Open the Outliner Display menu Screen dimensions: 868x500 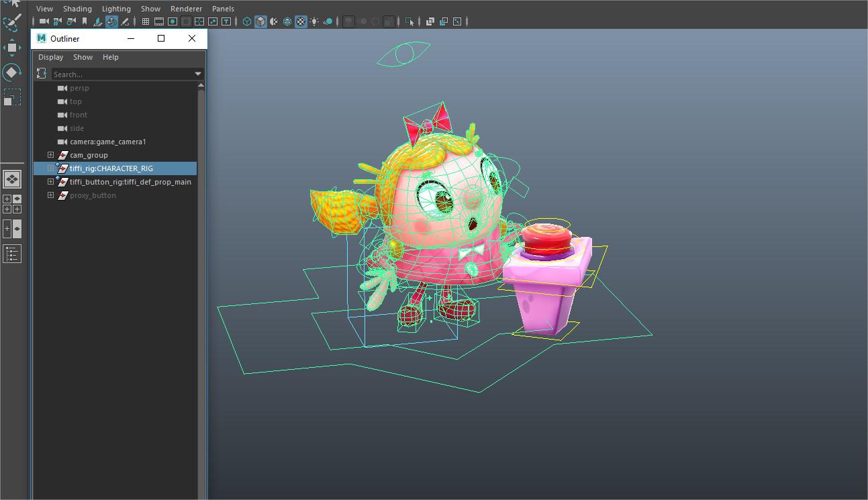click(x=50, y=57)
